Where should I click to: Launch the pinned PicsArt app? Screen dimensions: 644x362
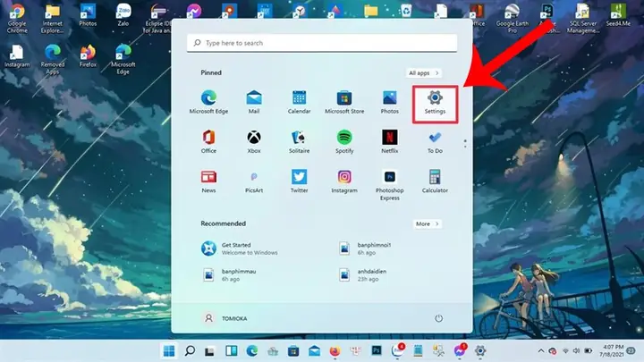click(x=254, y=181)
